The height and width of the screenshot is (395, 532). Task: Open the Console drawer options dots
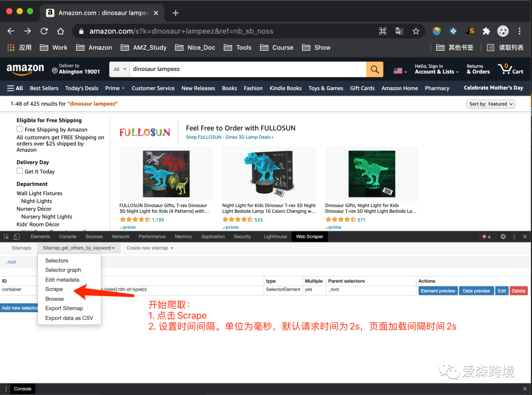[x=6, y=389]
